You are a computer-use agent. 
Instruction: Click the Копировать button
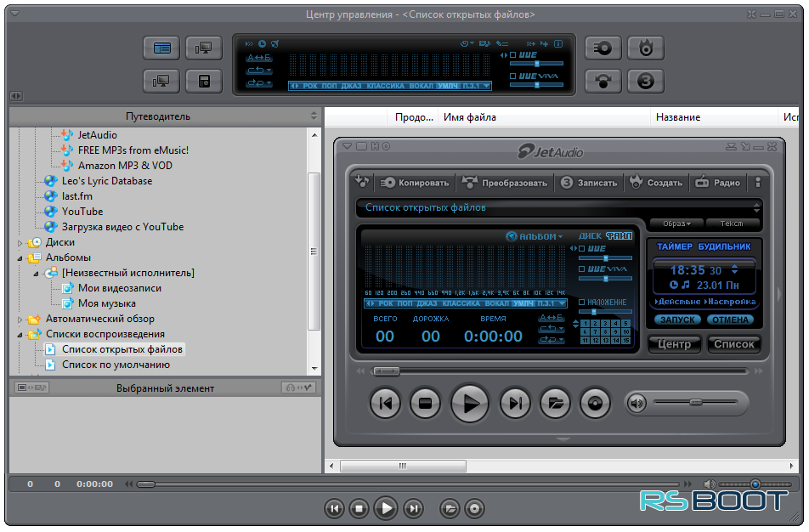(x=415, y=183)
